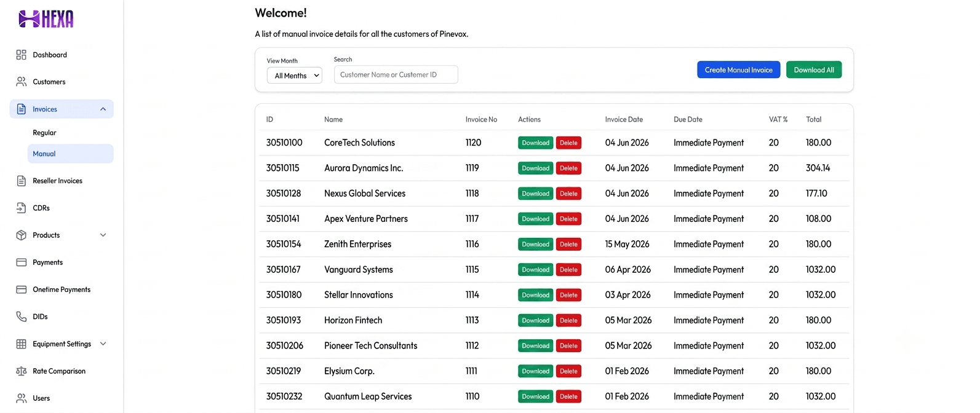980x413 pixels.
Task: Delete Vanguard Systems invoice
Action: 568,270
